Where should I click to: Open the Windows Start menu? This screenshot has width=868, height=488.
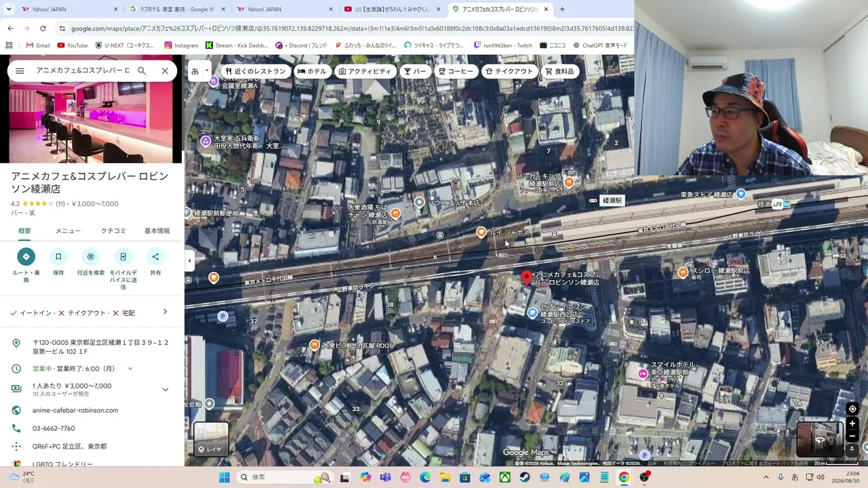[x=224, y=477]
